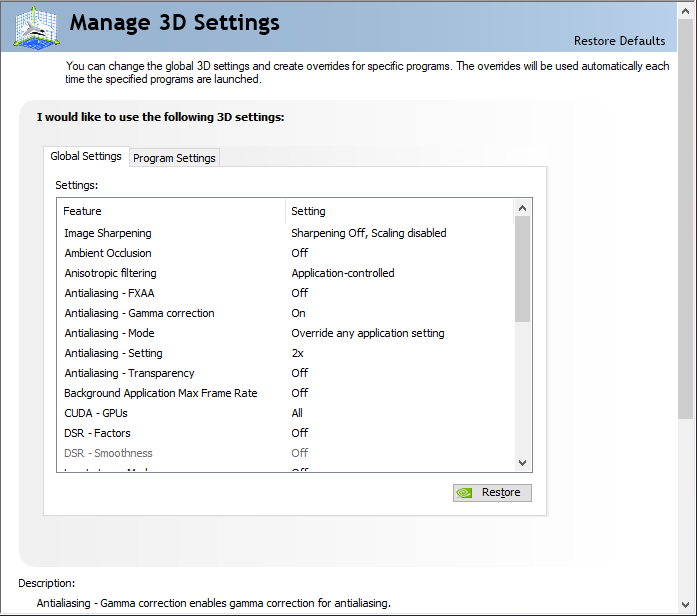697x616 pixels.
Task: Click the DSR - Smoothness row
Action: click(x=285, y=453)
